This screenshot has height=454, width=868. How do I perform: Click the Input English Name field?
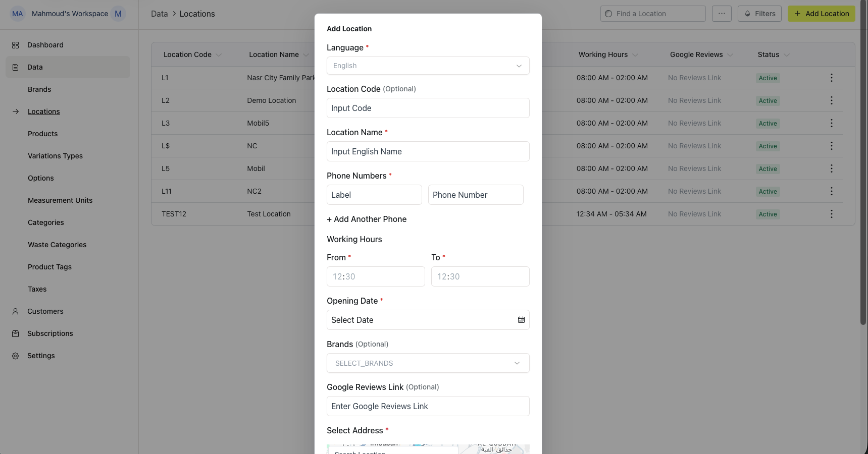pyautogui.click(x=428, y=151)
